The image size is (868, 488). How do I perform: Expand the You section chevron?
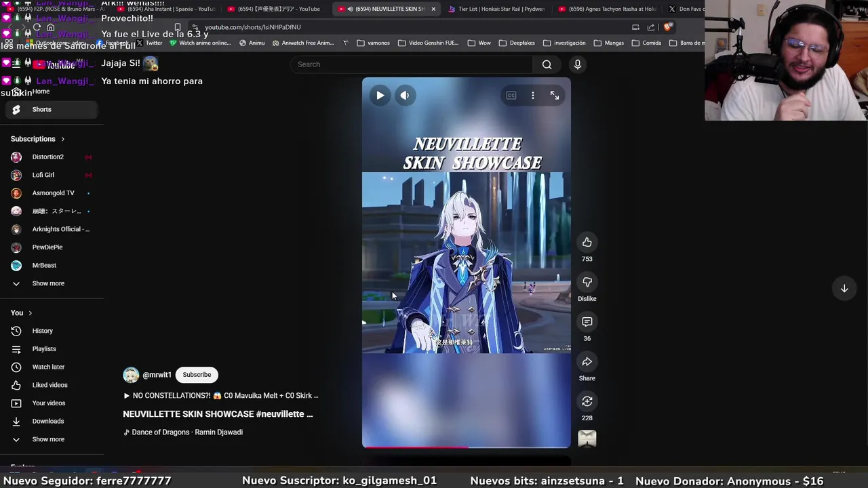coord(30,313)
